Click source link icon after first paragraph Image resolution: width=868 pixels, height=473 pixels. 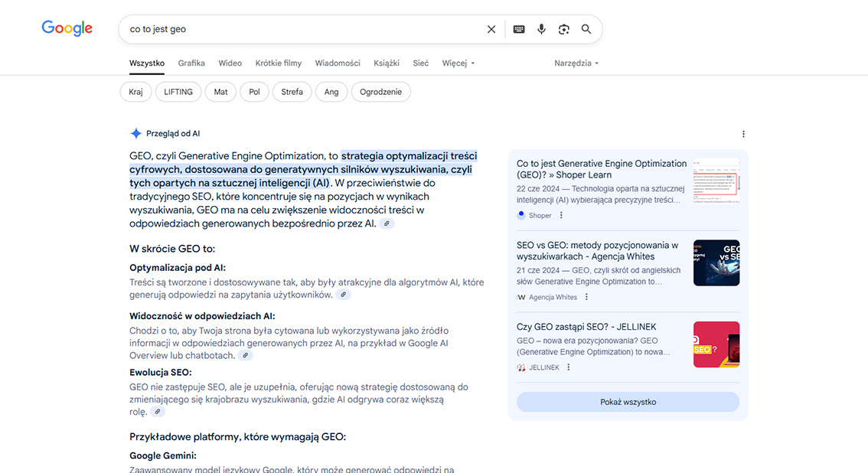[387, 223]
